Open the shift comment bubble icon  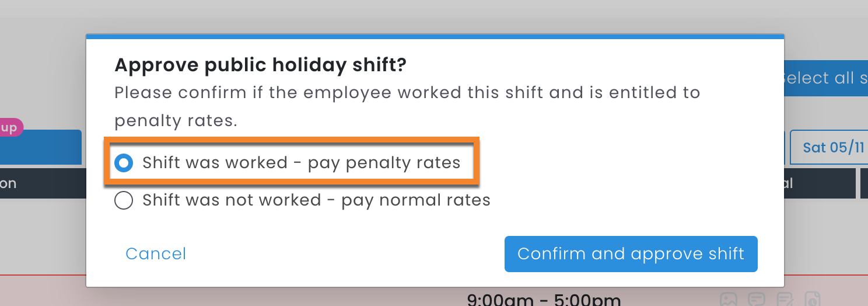pyautogui.click(x=757, y=300)
